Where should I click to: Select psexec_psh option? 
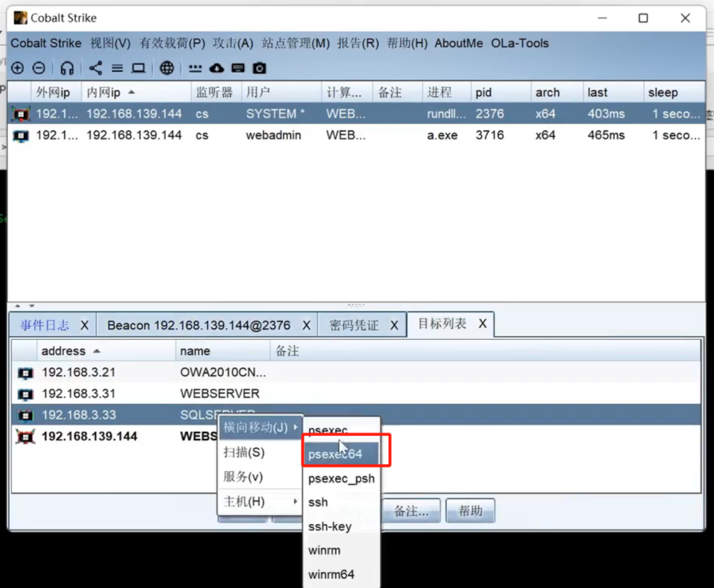tap(342, 479)
